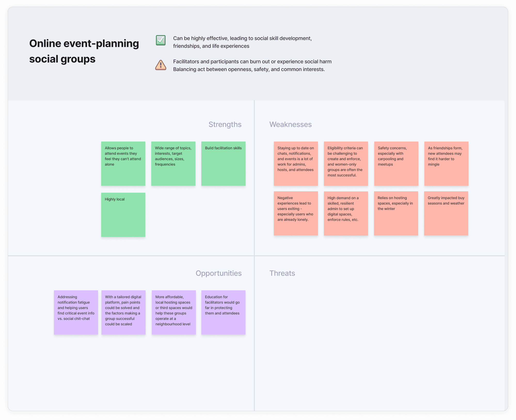The height and width of the screenshot is (420, 516).
Task: Click the 'Staying up to date on chats' note
Action: coord(296,164)
